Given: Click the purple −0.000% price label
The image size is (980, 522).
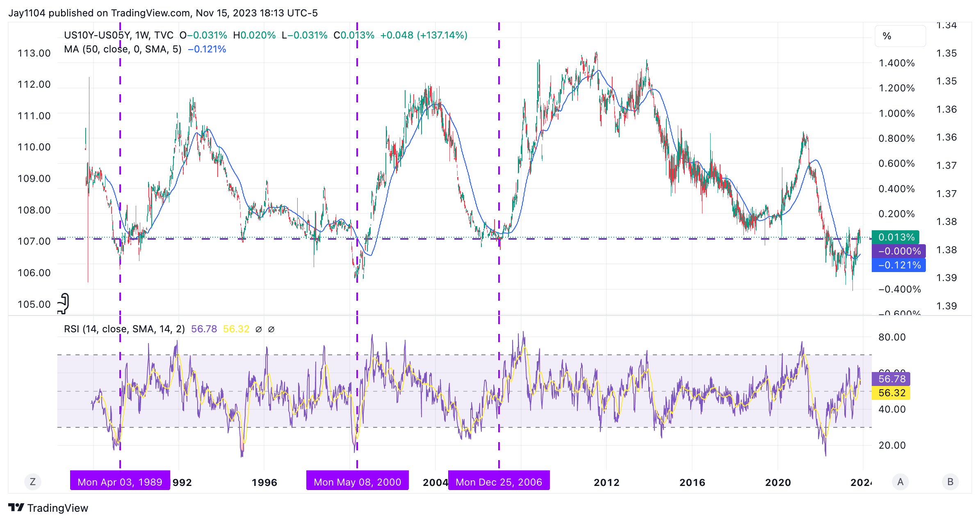Looking at the screenshot, I should click(899, 251).
